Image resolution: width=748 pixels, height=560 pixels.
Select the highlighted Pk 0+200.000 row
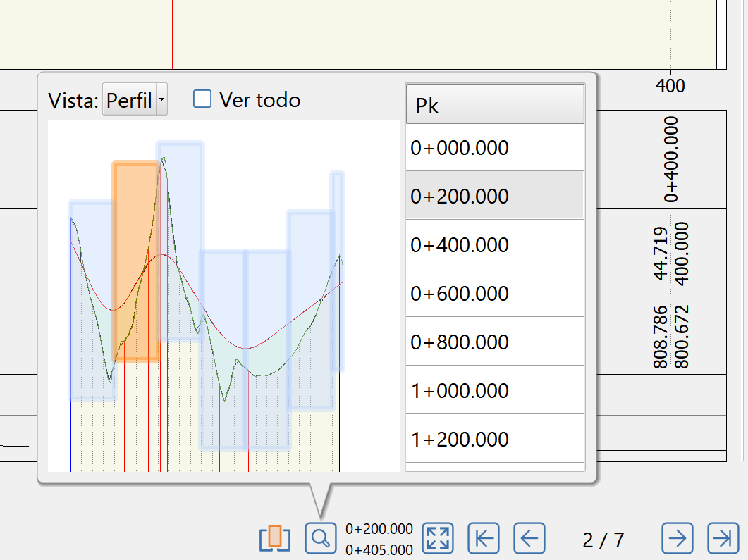[494, 196]
